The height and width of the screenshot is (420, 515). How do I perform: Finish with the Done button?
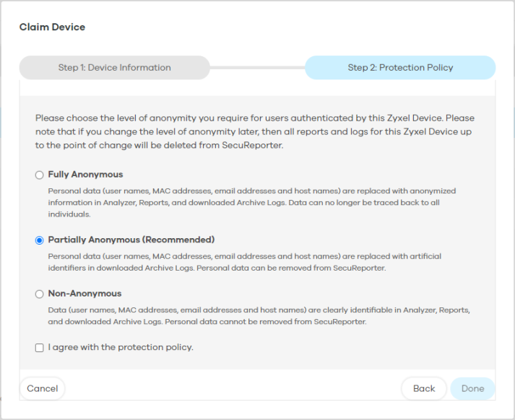(x=472, y=388)
